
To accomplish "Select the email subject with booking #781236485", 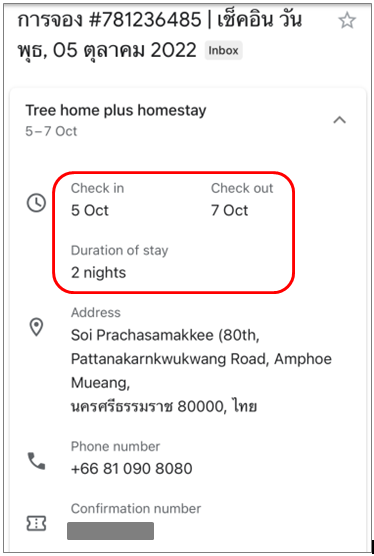I will (x=160, y=35).
